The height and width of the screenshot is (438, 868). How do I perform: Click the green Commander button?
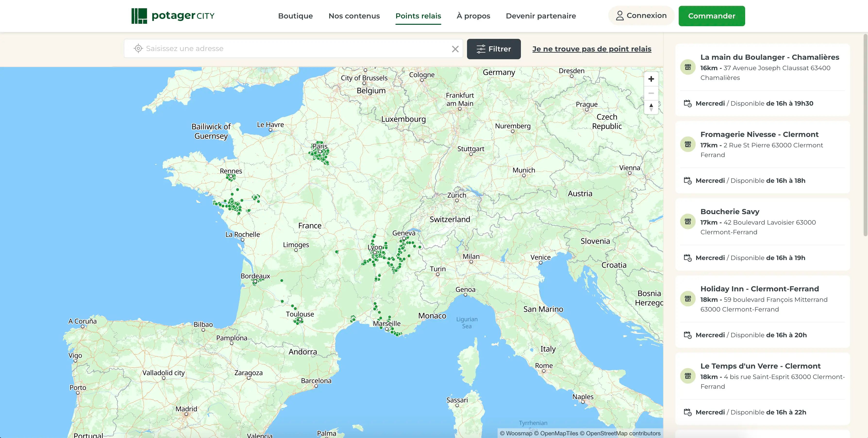pos(712,16)
